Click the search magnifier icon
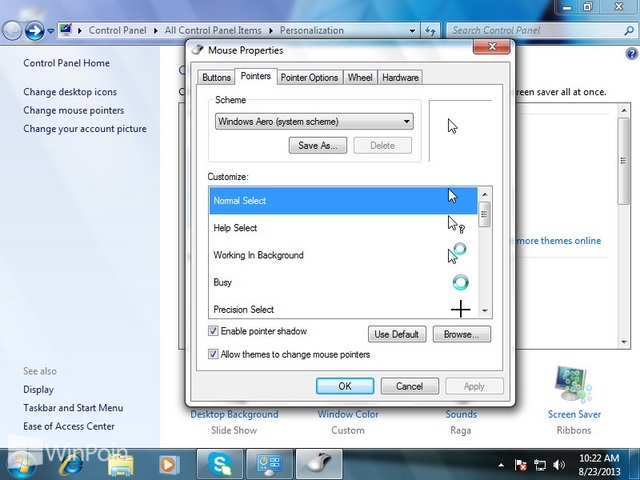The image size is (640, 480). click(629, 31)
